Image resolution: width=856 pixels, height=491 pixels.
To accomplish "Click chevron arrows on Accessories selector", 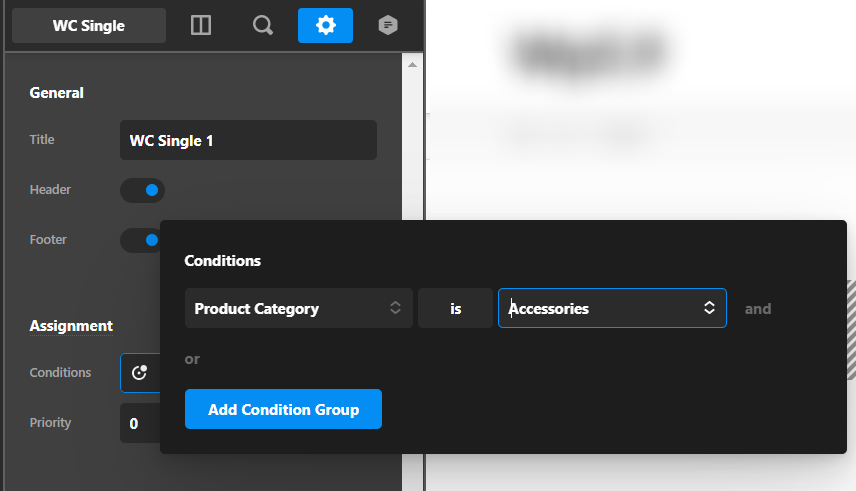I will click(x=709, y=308).
